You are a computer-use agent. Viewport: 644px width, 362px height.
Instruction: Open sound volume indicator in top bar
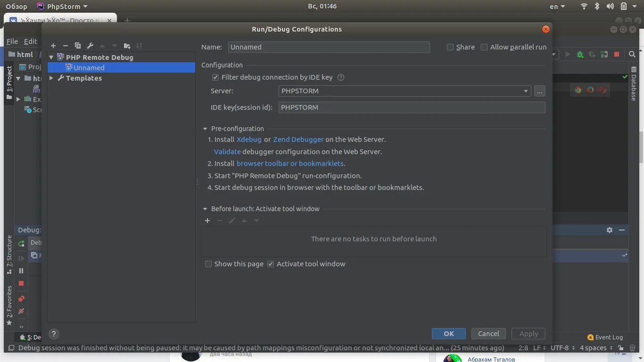(x=610, y=6)
